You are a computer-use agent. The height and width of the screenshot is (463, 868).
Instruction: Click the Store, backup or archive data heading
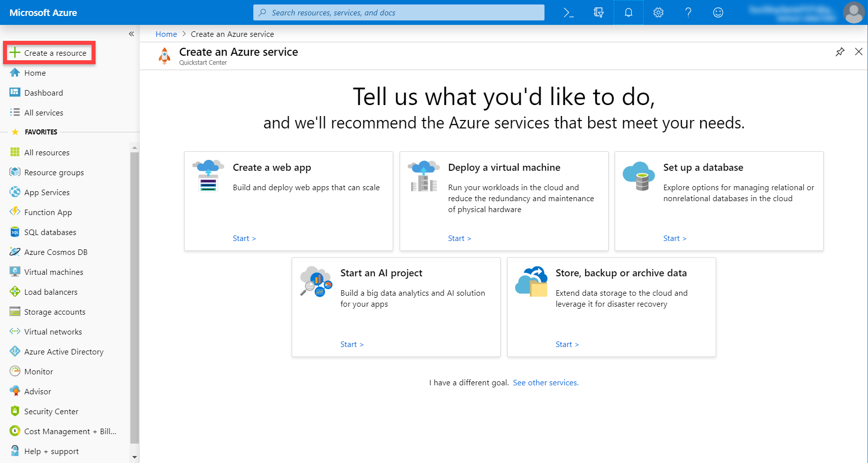(x=621, y=273)
